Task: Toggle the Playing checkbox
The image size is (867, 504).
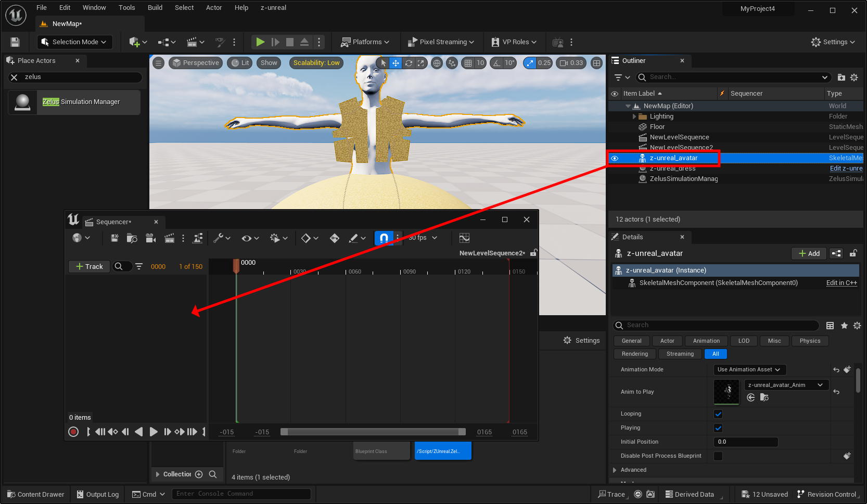Action: click(718, 428)
